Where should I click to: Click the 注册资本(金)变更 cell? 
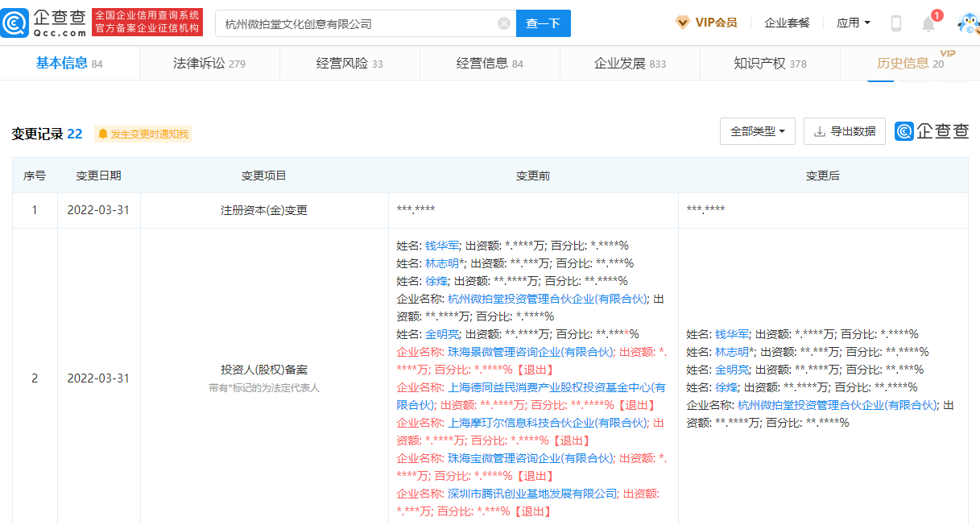pyautogui.click(x=264, y=210)
